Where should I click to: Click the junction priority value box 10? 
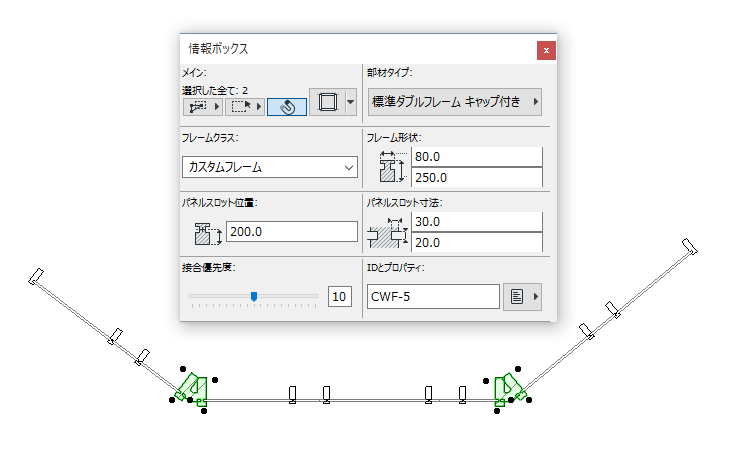(340, 297)
